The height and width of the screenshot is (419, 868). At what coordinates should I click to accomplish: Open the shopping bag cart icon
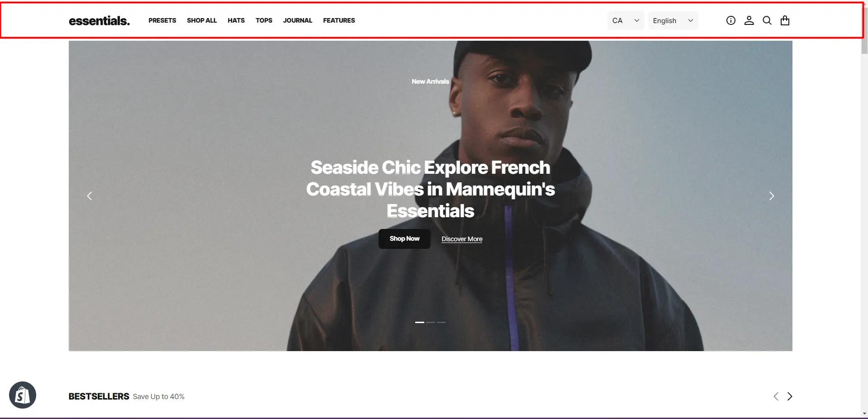pos(785,20)
